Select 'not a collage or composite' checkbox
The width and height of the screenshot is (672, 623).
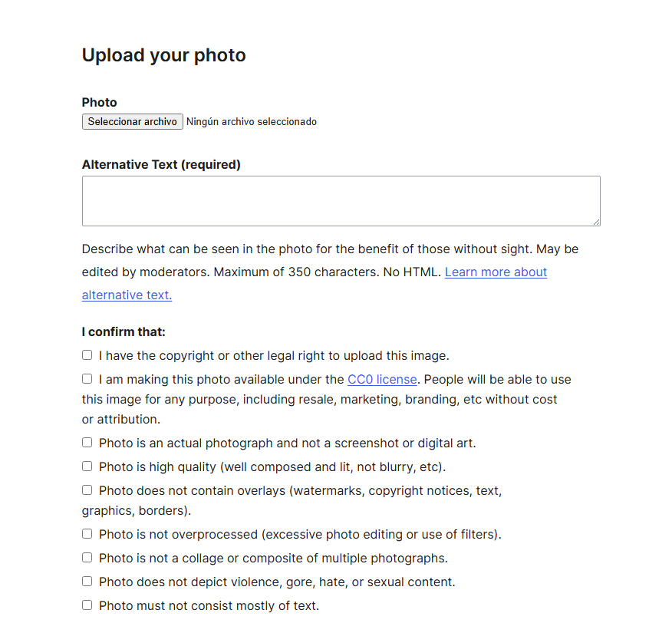click(87, 558)
